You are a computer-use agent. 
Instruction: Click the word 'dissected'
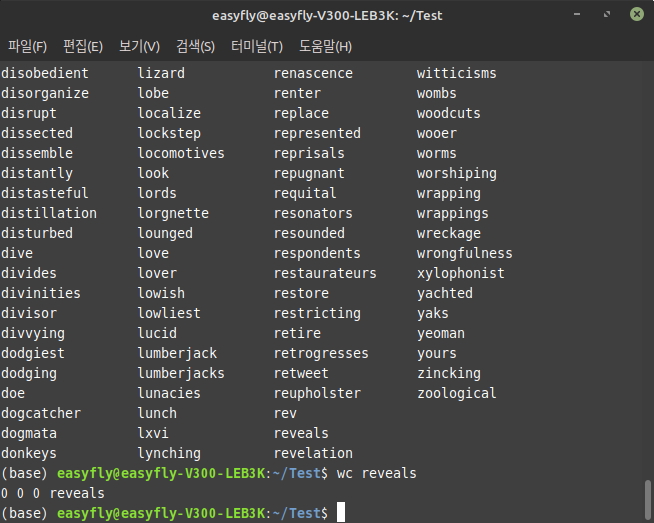[37, 133]
